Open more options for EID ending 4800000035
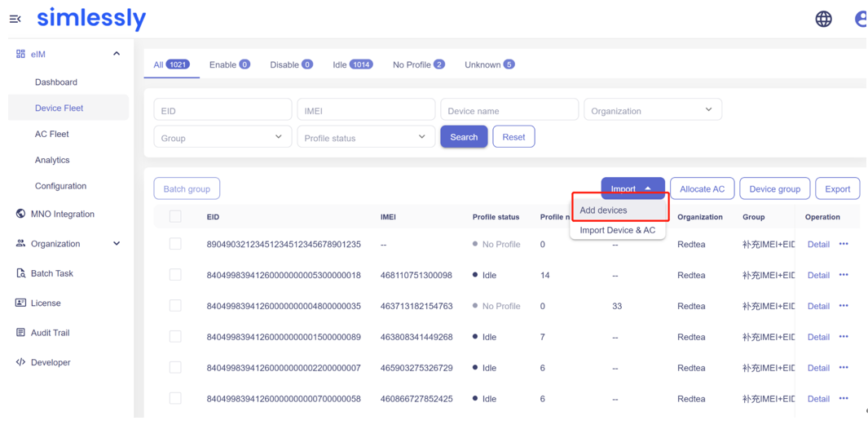This screenshot has height=425, width=868. coord(844,306)
